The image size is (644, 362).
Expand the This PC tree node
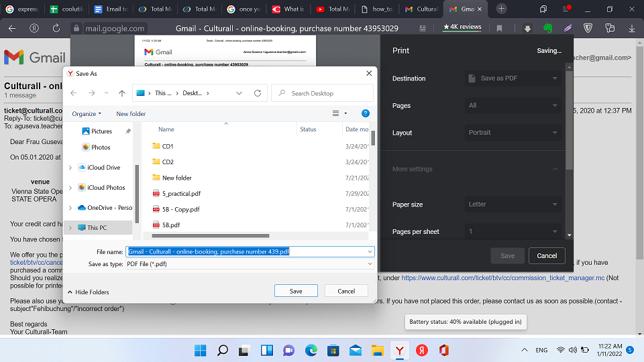click(x=70, y=228)
